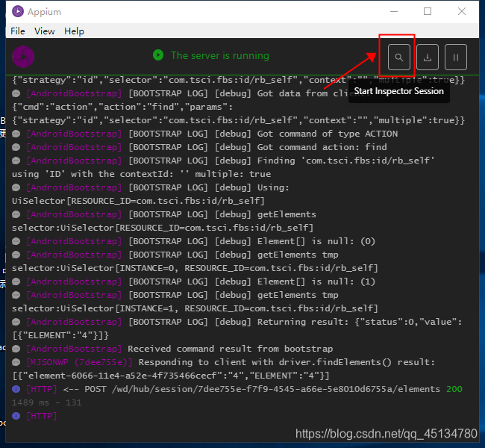This screenshot has height=448, width=485.
Task: Maximize the Appium window
Action: click(x=428, y=11)
